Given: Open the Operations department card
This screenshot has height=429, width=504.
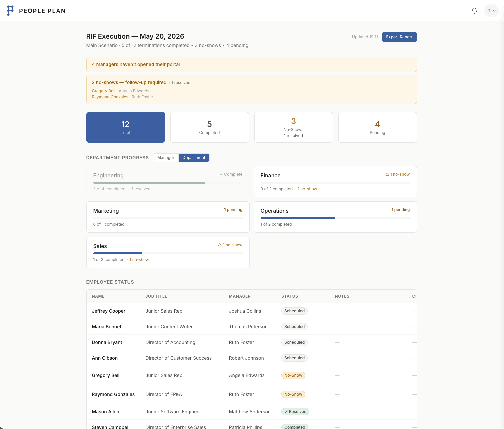Looking at the screenshot, I should pyautogui.click(x=335, y=217).
